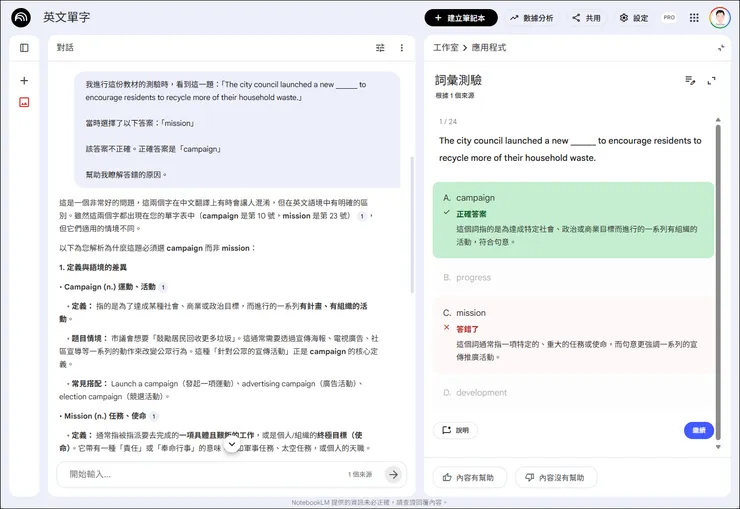The height and width of the screenshot is (509, 740).
Task: Click the 說明 explain button
Action: (455, 430)
